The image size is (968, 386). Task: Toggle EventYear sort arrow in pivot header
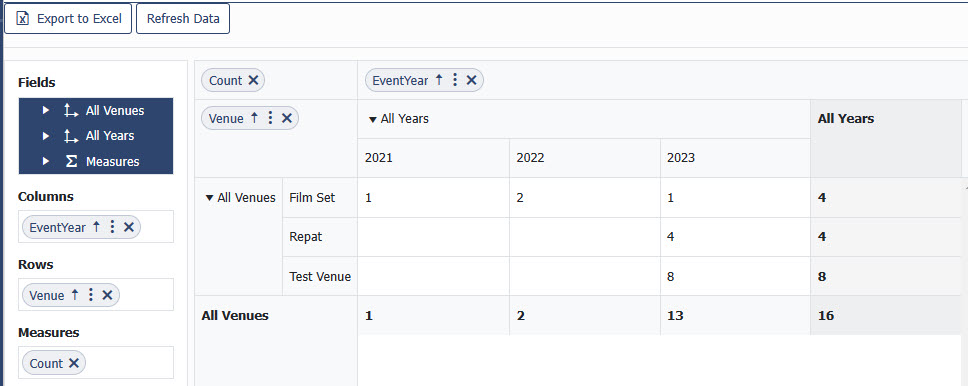tap(439, 80)
